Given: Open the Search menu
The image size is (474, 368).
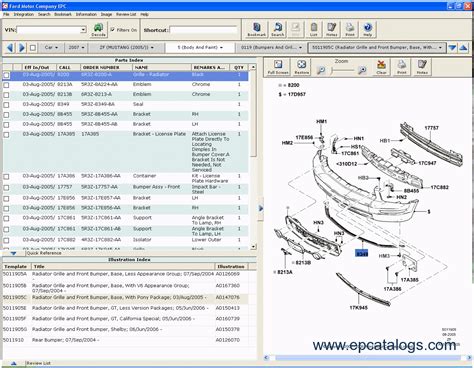Looking at the screenshot, I should pyautogui.click(x=44, y=14).
